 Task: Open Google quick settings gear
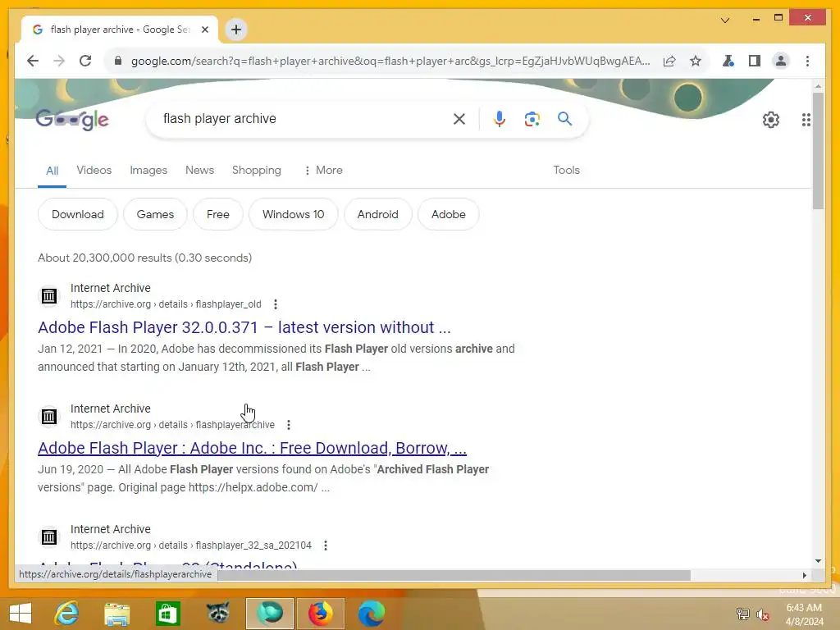(771, 120)
